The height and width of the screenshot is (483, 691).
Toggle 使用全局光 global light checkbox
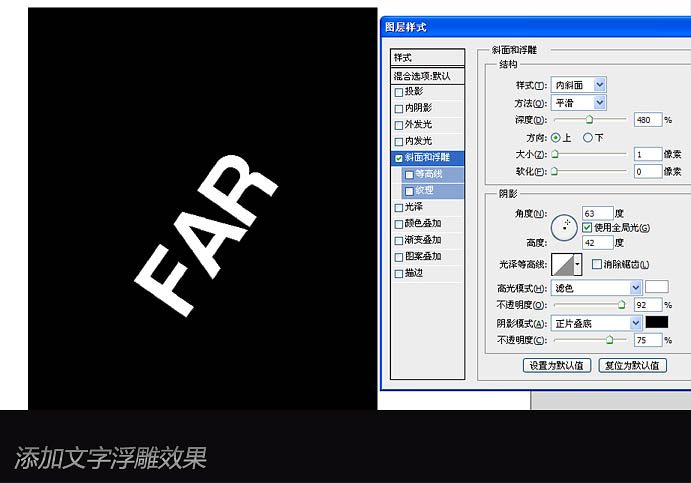pyautogui.click(x=587, y=228)
